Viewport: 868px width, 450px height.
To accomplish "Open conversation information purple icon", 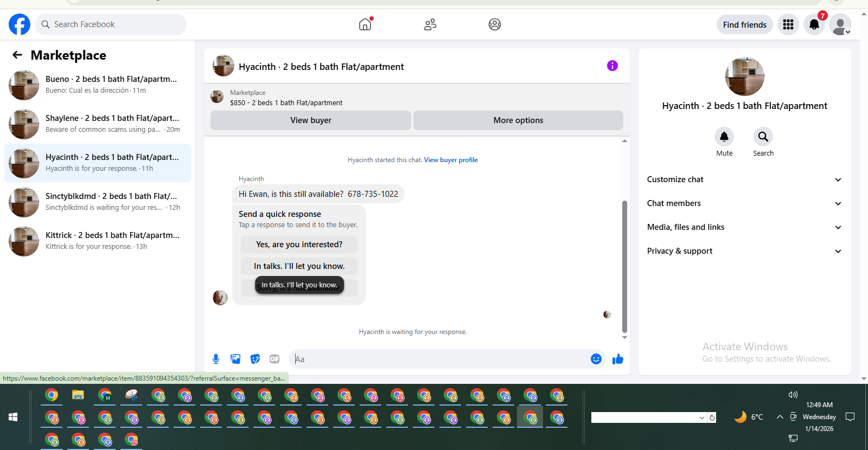I will point(612,66).
